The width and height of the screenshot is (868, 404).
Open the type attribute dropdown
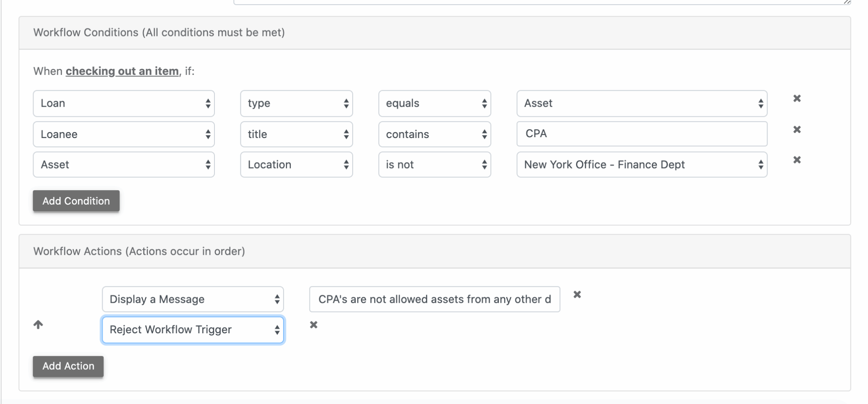click(x=296, y=103)
